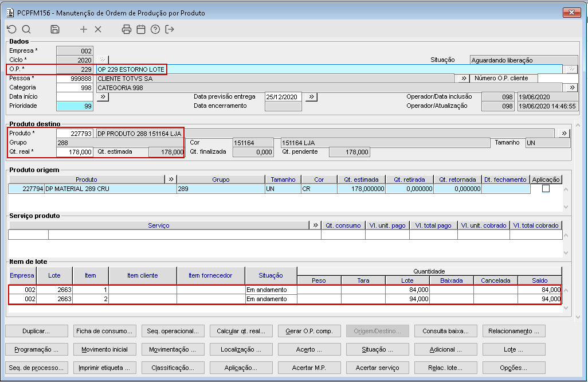Select lote 2663 item 1 row
The width and height of the screenshot is (588, 382).
click(x=285, y=290)
